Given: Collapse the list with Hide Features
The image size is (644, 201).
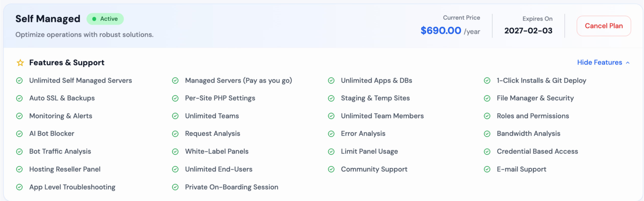Looking at the screenshot, I should tap(599, 62).
